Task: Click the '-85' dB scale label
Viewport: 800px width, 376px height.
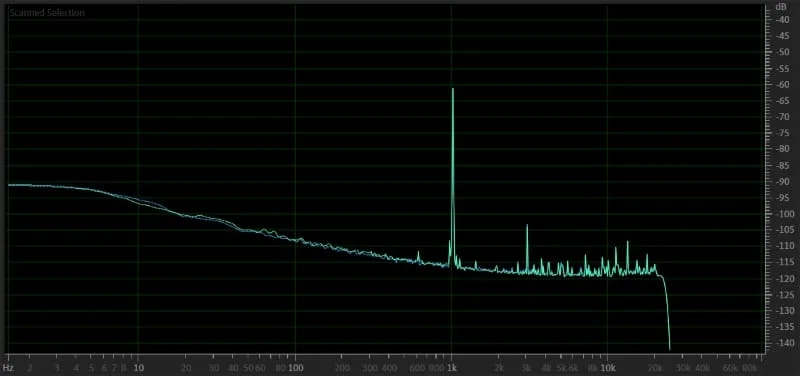Action: click(x=782, y=165)
